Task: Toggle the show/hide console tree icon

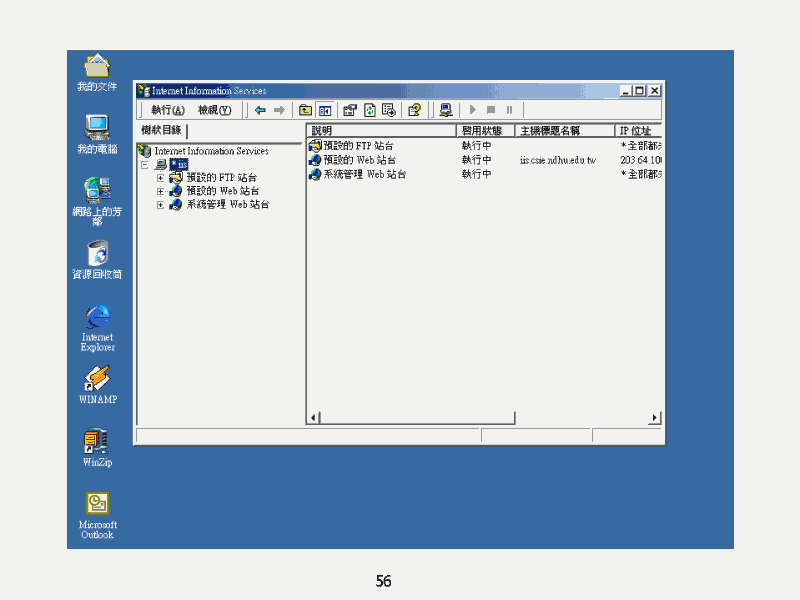Action: (325, 110)
